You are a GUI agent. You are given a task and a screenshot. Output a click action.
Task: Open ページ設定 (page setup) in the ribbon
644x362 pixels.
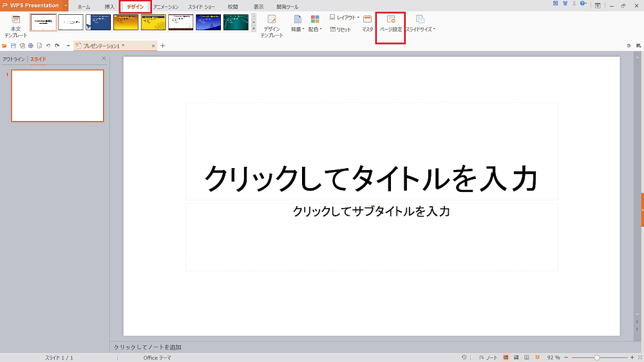tap(391, 24)
